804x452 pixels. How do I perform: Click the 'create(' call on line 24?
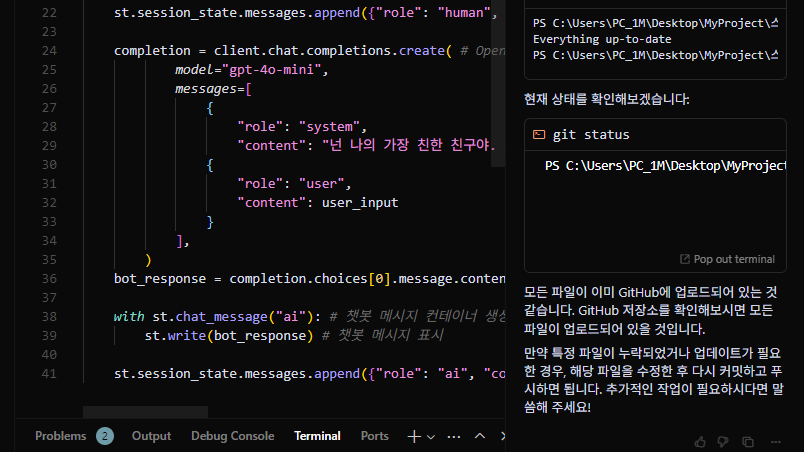425,51
